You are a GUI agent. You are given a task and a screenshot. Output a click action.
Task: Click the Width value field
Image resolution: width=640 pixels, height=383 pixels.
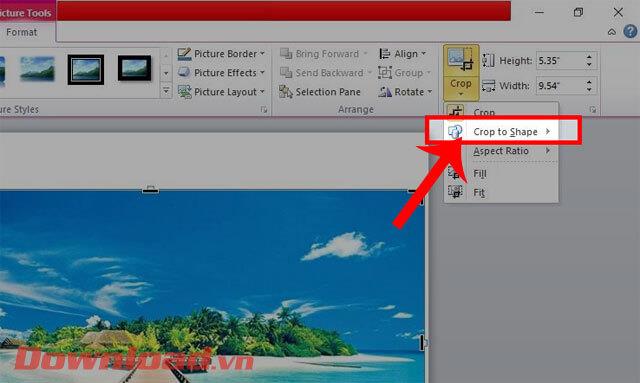561,86
